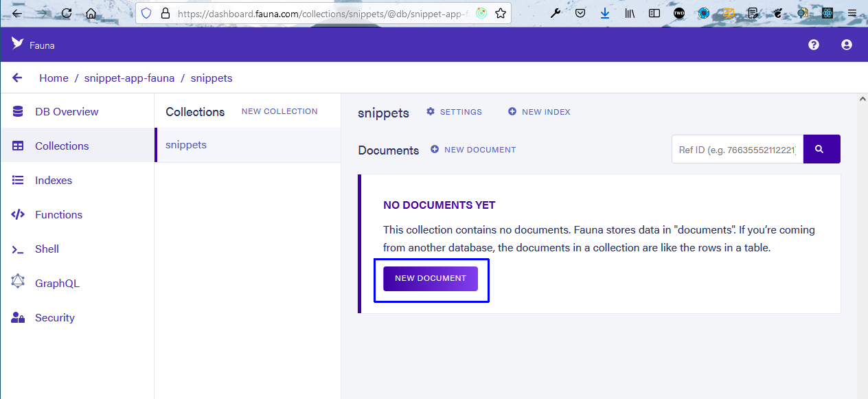Select the snippets collection in list
The height and width of the screenshot is (399, 868).
248,145
